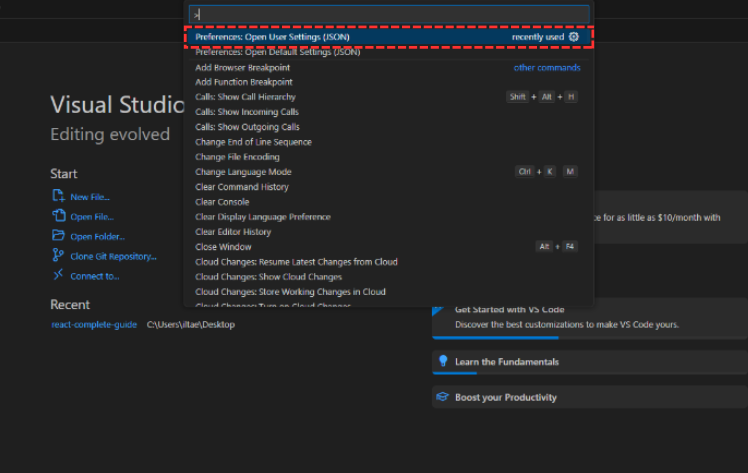Click the Clone Git Repository branch icon

coord(58,255)
